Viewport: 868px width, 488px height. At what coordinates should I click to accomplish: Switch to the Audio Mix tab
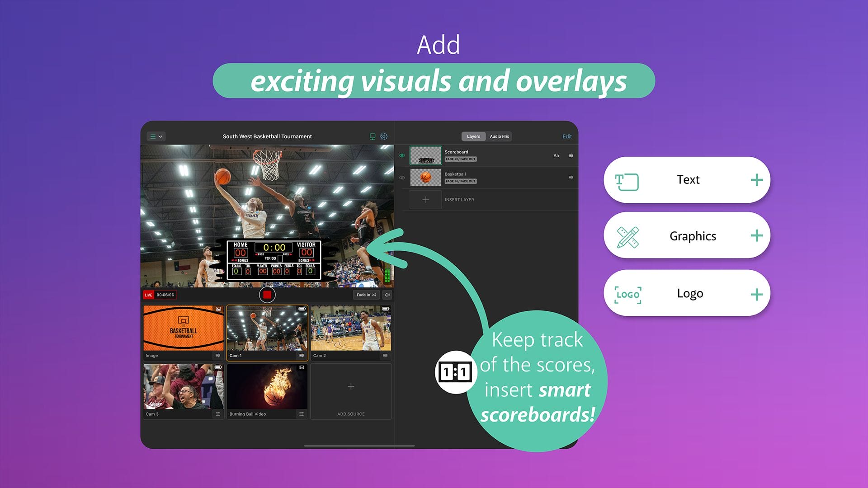coord(499,136)
